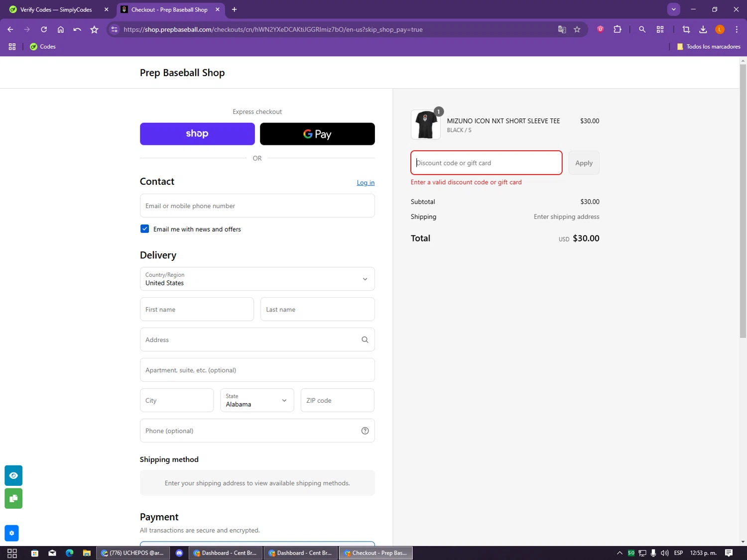Image resolution: width=747 pixels, height=560 pixels.
Task: Open browser three-dot menu
Action: [737, 29]
